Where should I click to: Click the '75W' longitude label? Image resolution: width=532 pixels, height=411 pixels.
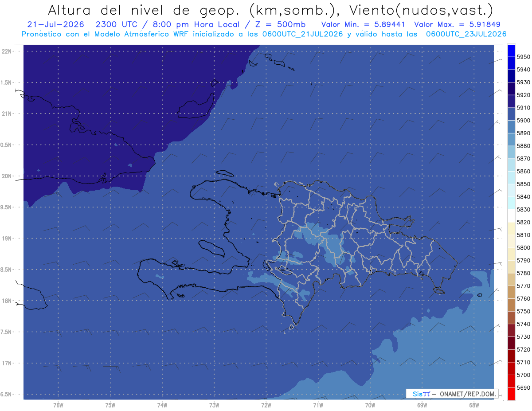pyautogui.click(x=110, y=405)
